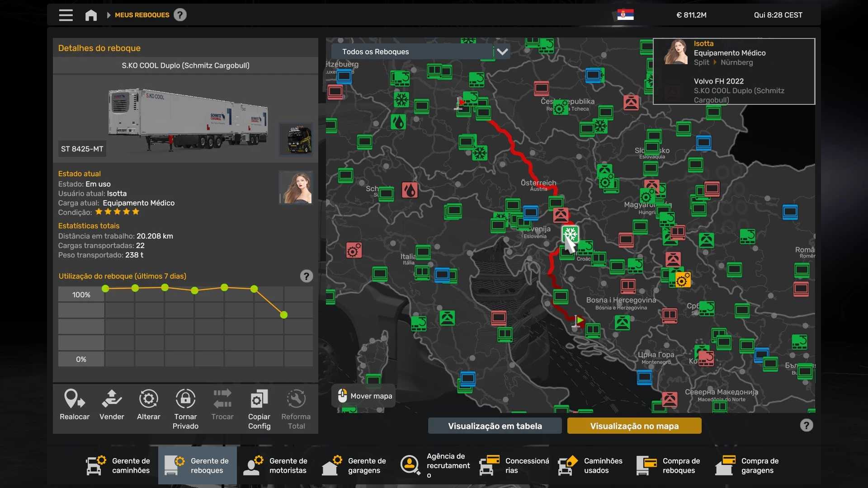
Task: Switch to Visualização no mapa
Action: click(634, 426)
